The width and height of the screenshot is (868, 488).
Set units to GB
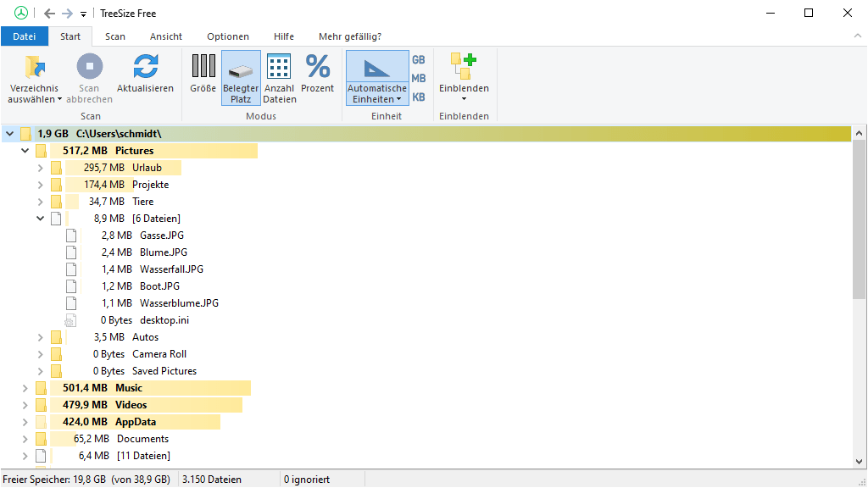pyautogui.click(x=419, y=60)
